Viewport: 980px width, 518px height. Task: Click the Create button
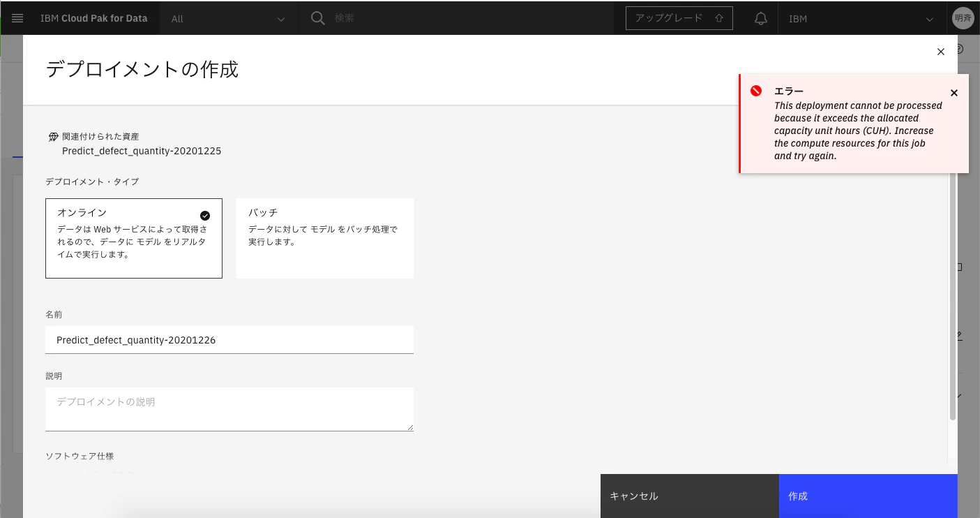[x=868, y=496]
